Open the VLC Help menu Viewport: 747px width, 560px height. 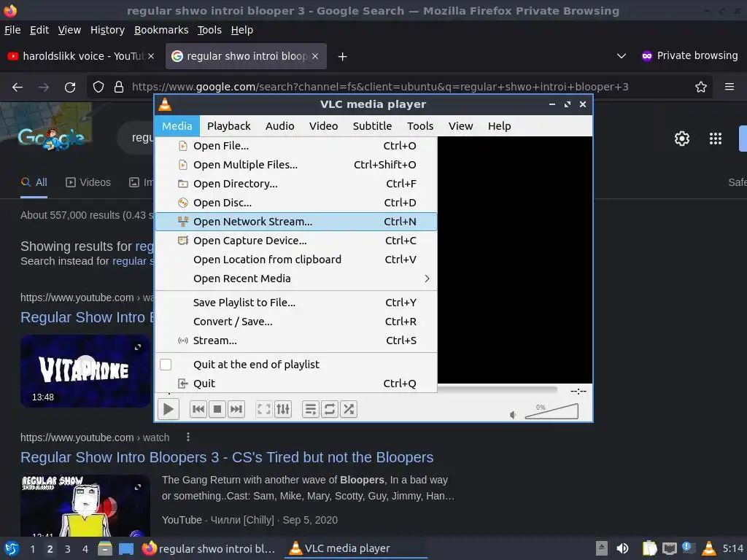499,125
